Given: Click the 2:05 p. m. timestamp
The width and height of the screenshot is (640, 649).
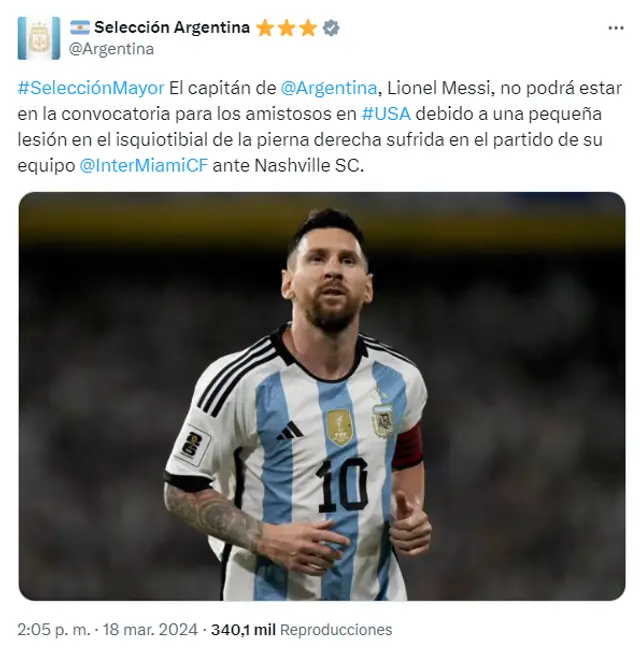Looking at the screenshot, I should point(54,630).
